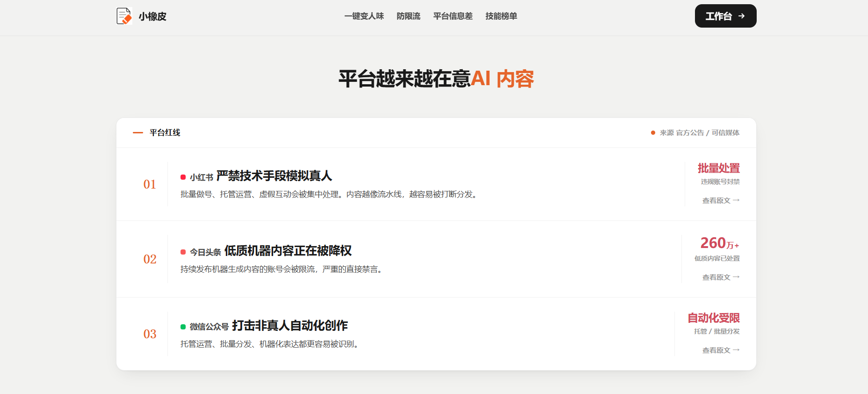Click the number 01 in list

[x=150, y=184]
